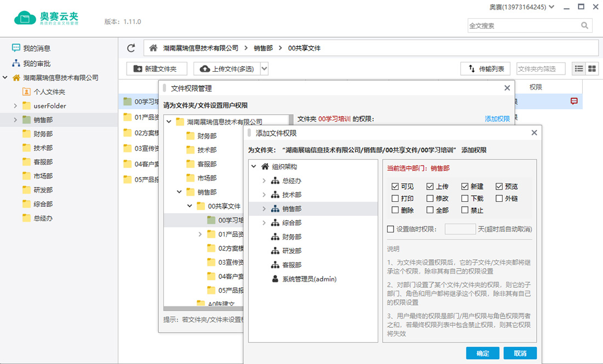Open 我的消息 in the sidebar
603x364 pixels.
(x=36, y=48)
